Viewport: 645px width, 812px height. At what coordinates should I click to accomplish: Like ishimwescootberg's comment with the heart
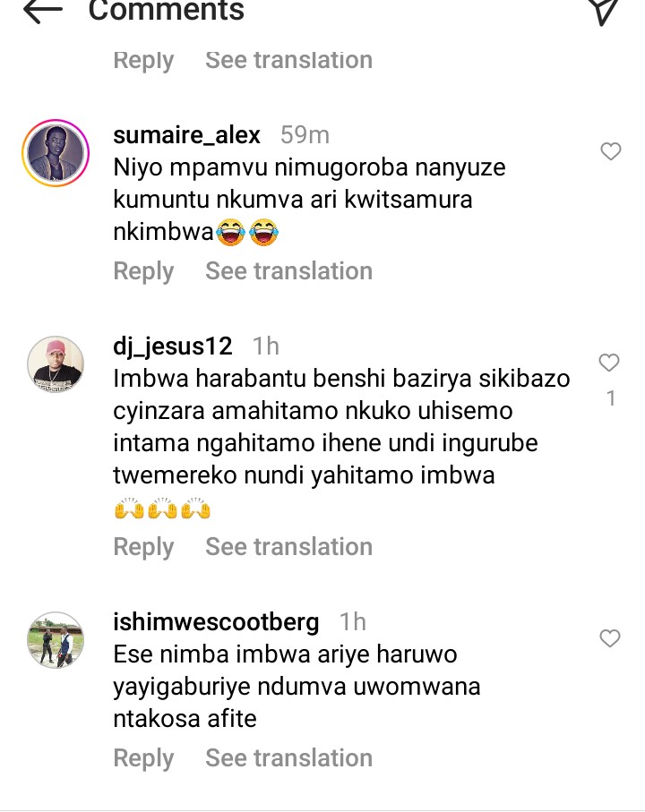(610, 638)
